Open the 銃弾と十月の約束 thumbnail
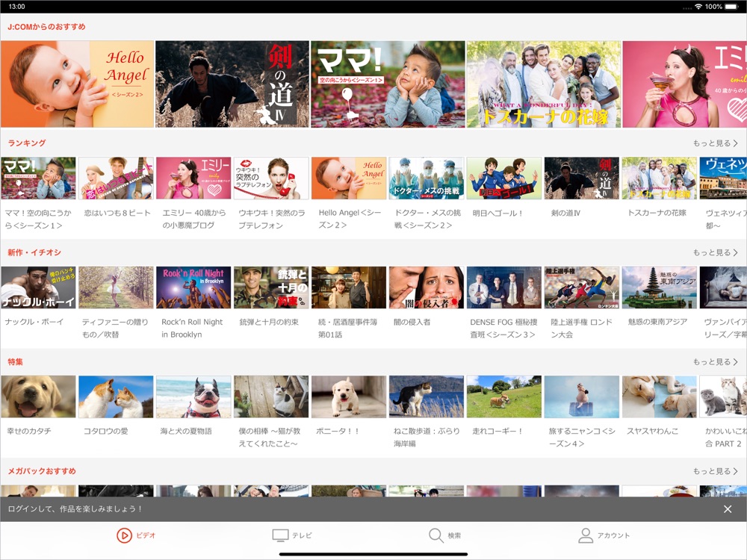747x560 pixels. (271, 287)
